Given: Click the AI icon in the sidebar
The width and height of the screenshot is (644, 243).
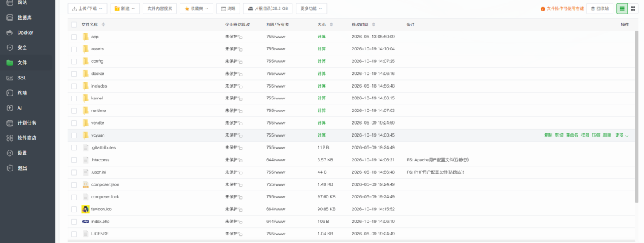Looking at the screenshot, I should pos(10,108).
